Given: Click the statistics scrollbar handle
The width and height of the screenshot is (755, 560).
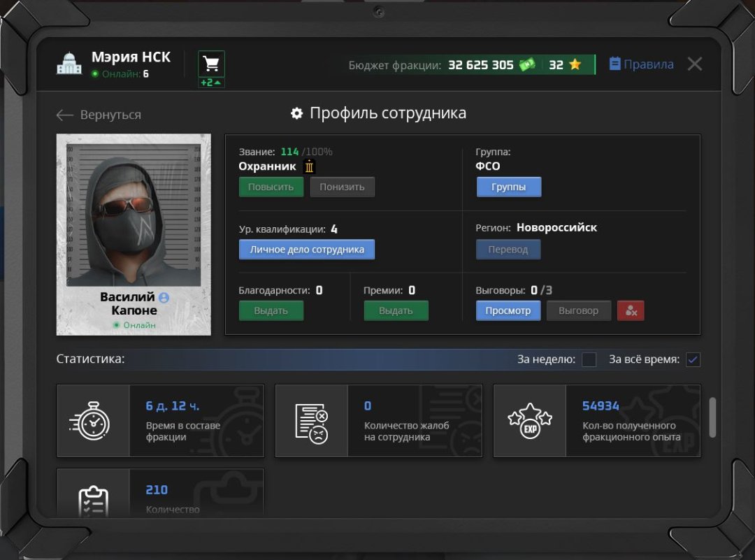Looking at the screenshot, I should coord(712,417).
